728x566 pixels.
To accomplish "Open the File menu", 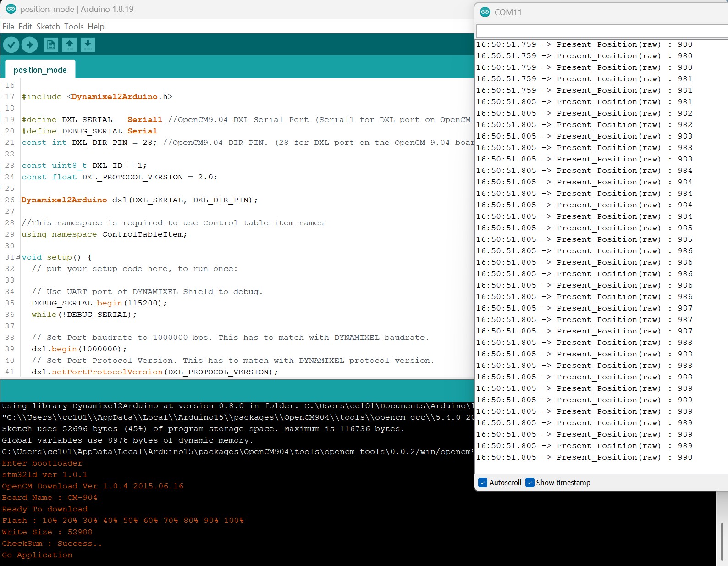I will [x=8, y=27].
